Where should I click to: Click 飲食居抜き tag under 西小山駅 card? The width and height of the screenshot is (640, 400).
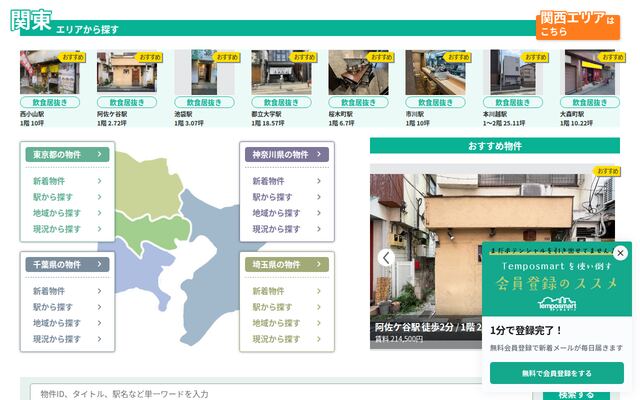coord(50,102)
